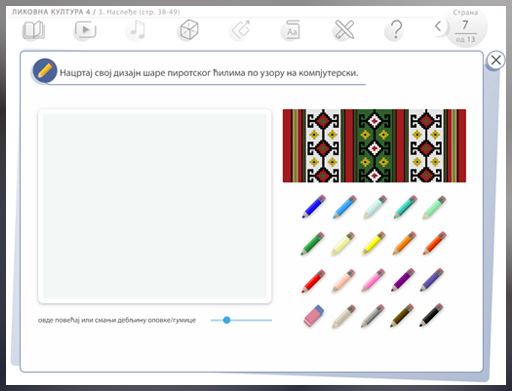Choose the black pencil

click(x=431, y=315)
